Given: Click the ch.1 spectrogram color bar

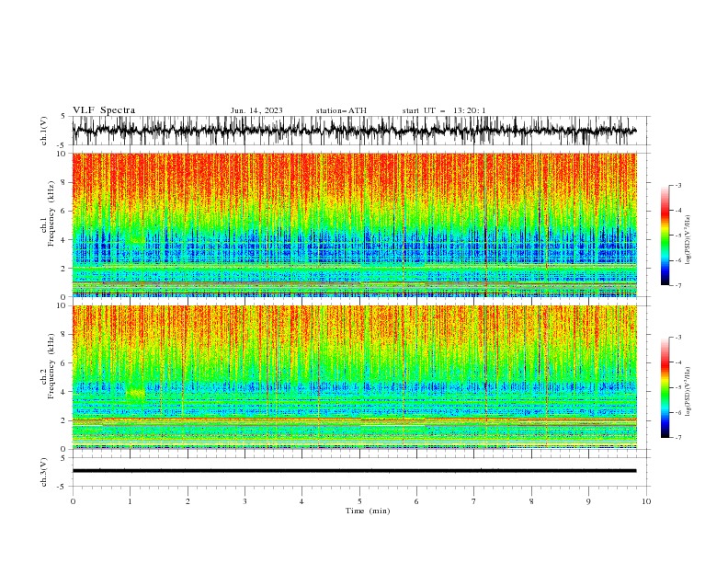Looking at the screenshot, I should 665,236.
